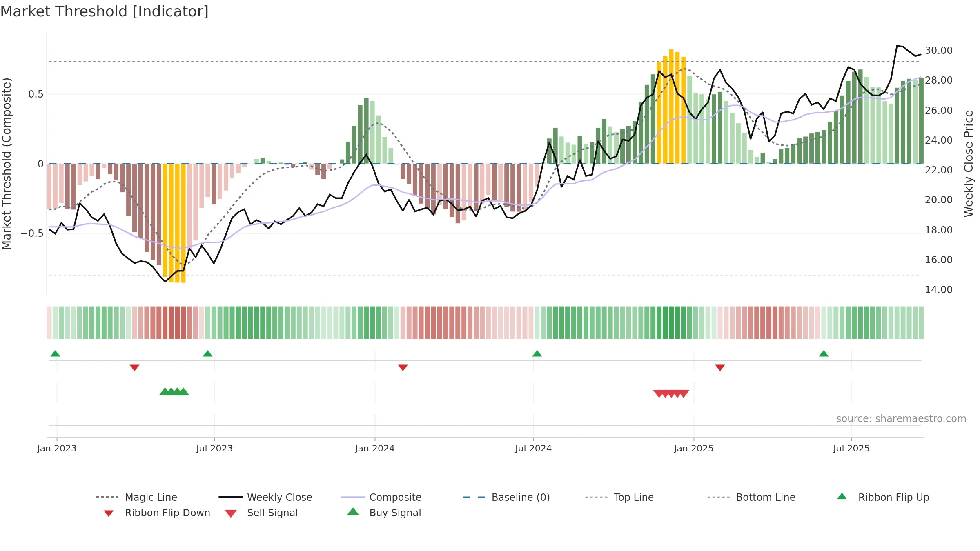
Task: Toggle the Bottom Line legend entry
Action: click(x=751, y=497)
